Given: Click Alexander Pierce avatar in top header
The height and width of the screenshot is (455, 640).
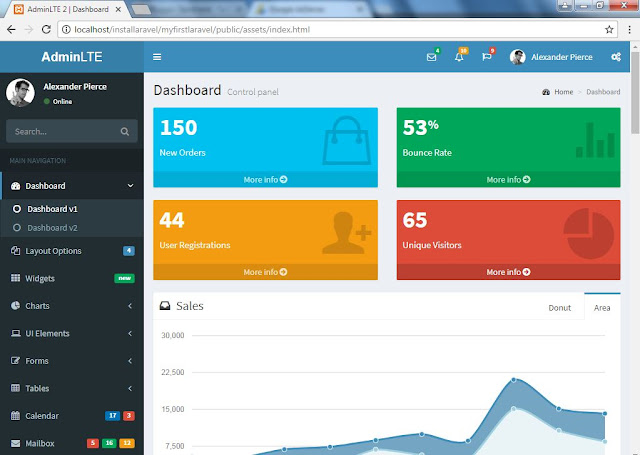Looking at the screenshot, I should click(518, 57).
